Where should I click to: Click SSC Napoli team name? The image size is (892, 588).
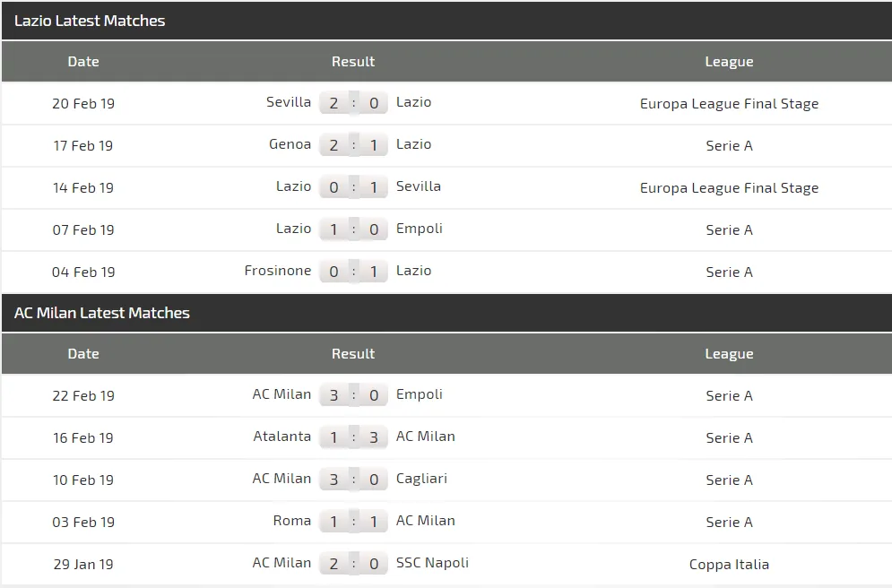coord(432,563)
